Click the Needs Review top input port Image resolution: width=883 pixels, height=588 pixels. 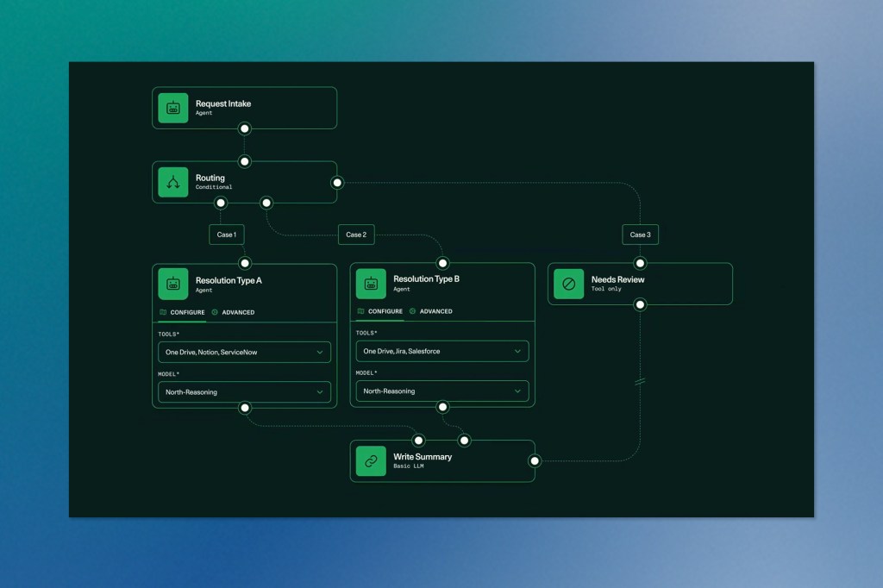point(641,263)
